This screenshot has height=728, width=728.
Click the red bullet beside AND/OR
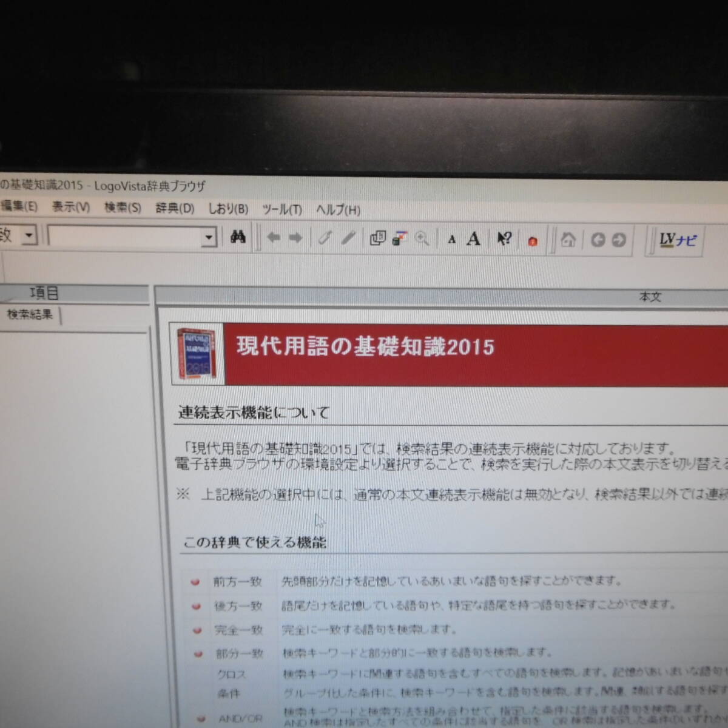[x=201, y=718]
